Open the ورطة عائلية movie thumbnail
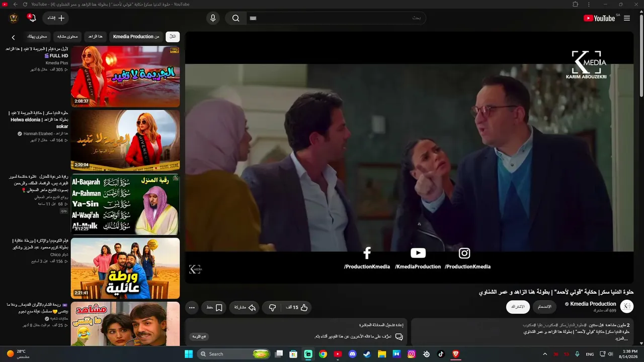The image size is (644, 362). click(125, 268)
